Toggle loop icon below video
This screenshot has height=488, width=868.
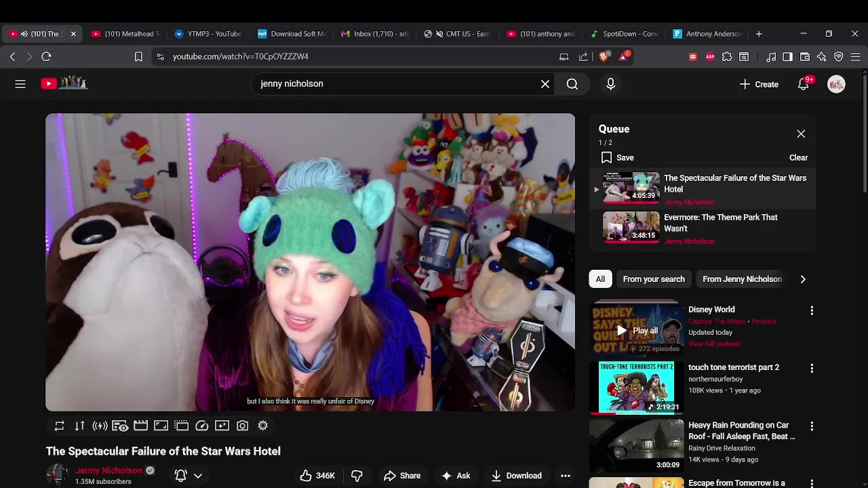pos(60,426)
